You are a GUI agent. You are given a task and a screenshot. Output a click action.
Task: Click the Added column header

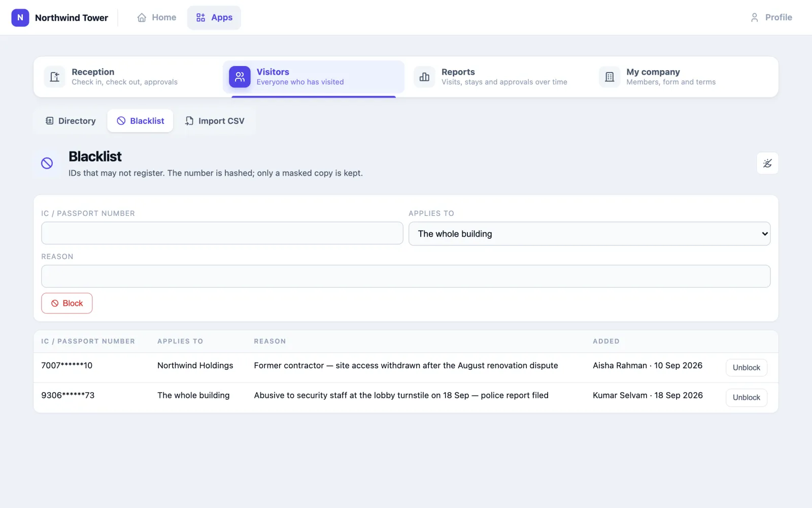coord(606,341)
